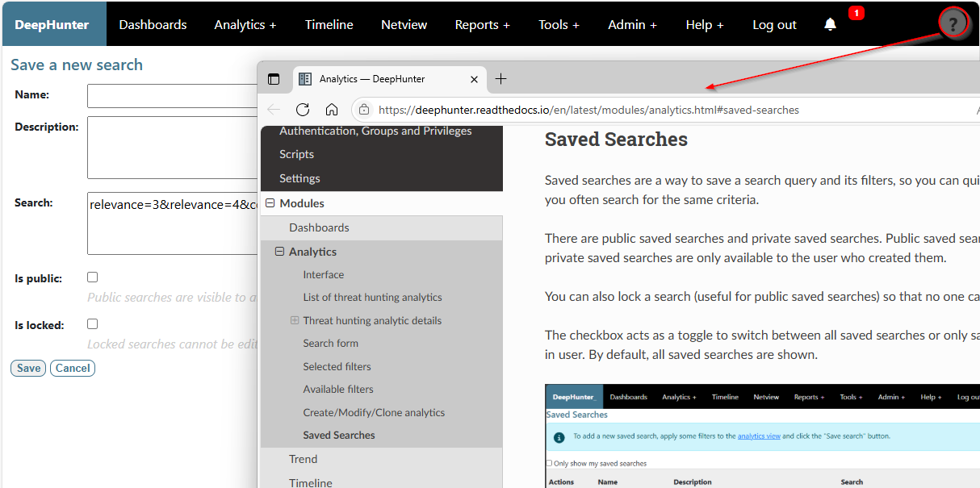The width and height of the screenshot is (980, 488).
Task: Open the Help + dropdown menu
Action: (x=705, y=24)
